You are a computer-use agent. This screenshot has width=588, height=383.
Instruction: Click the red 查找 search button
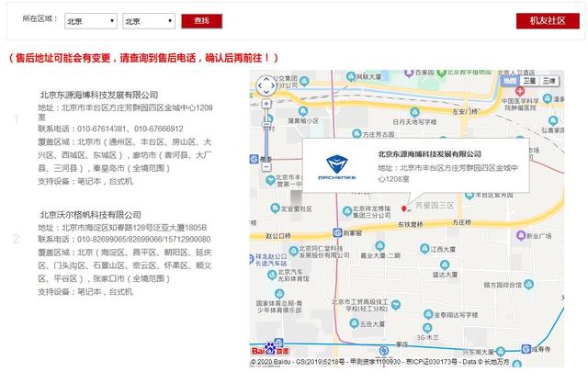click(x=202, y=21)
